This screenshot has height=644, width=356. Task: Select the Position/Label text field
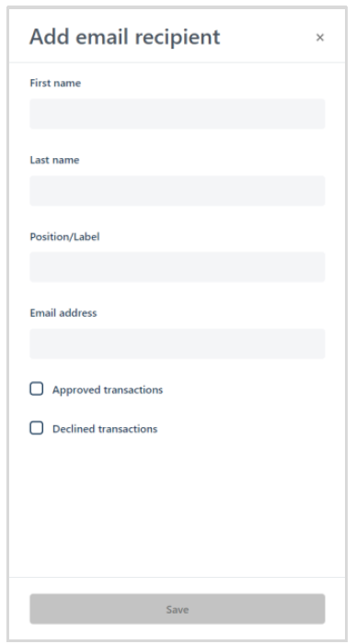point(178,267)
